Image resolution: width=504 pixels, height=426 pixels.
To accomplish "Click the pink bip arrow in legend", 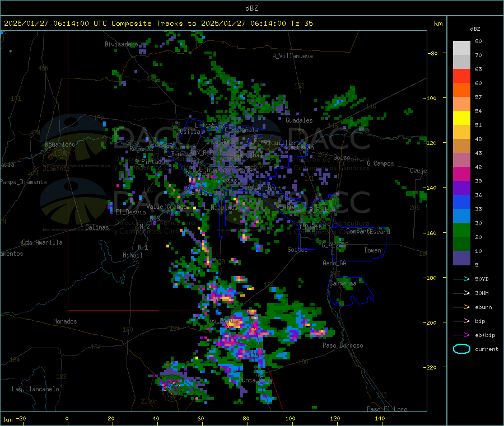I will 461,321.
